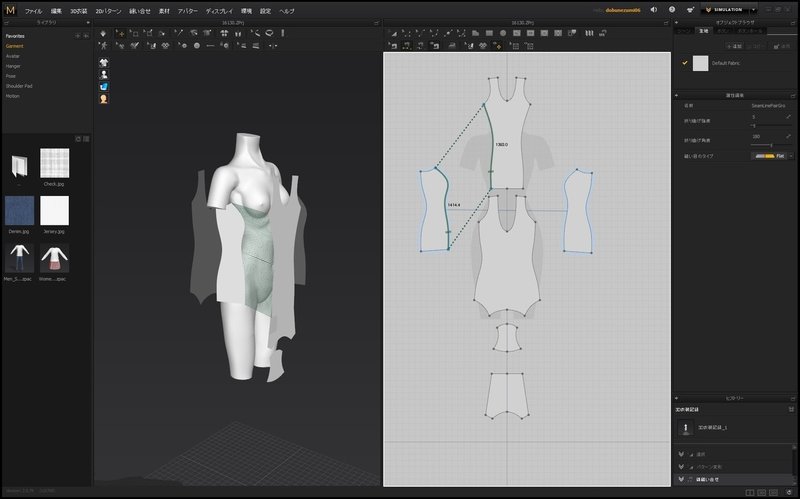
Task: Select the Rectangle pattern tool in 2D toolbar
Action: click(489, 33)
